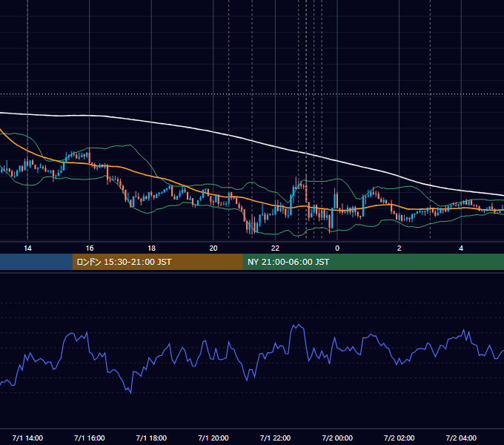Image resolution: width=504 pixels, height=445 pixels.
Task: Select the NY 21:00-06:00 JST session band
Action: tap(373, 262)
